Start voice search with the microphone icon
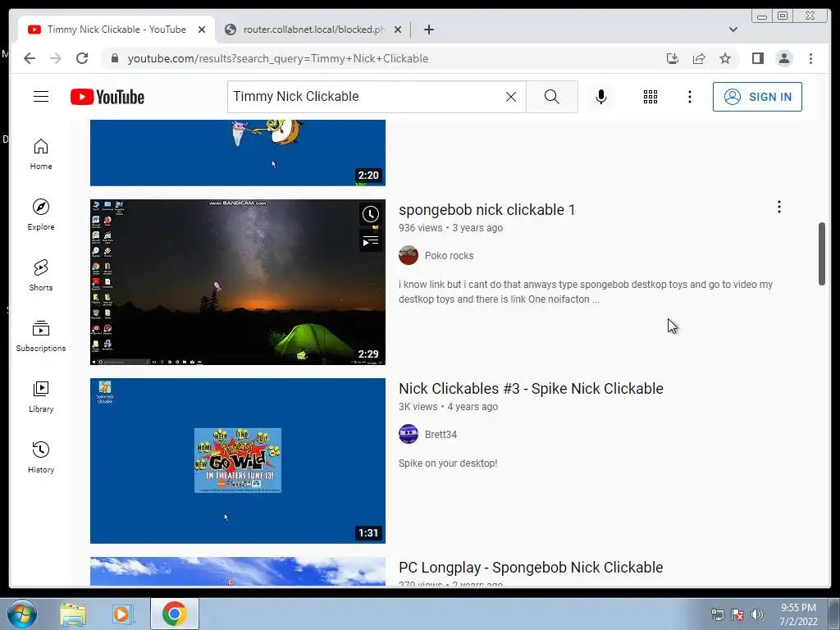 click(x=601, y=97)
